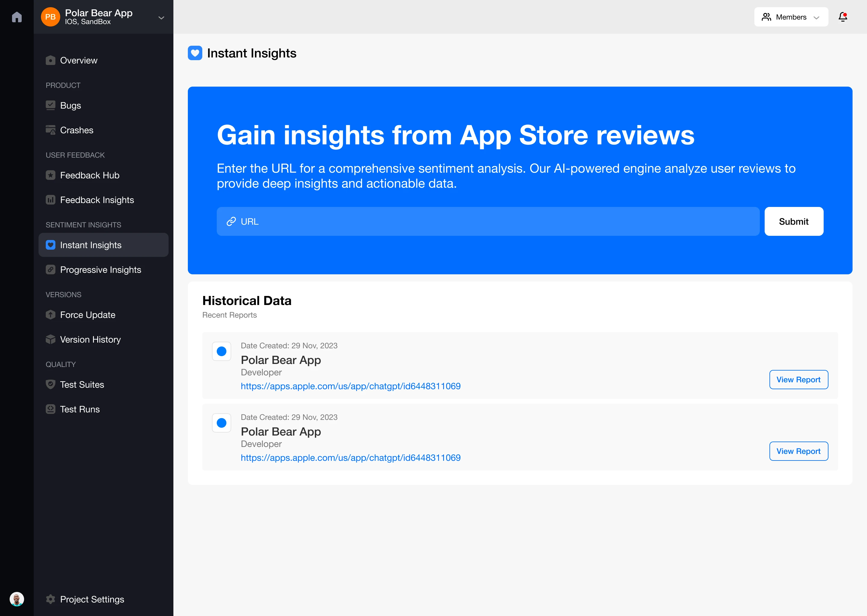Expand the Polar Bear App project switcher
867x616 pixels.
161,17
